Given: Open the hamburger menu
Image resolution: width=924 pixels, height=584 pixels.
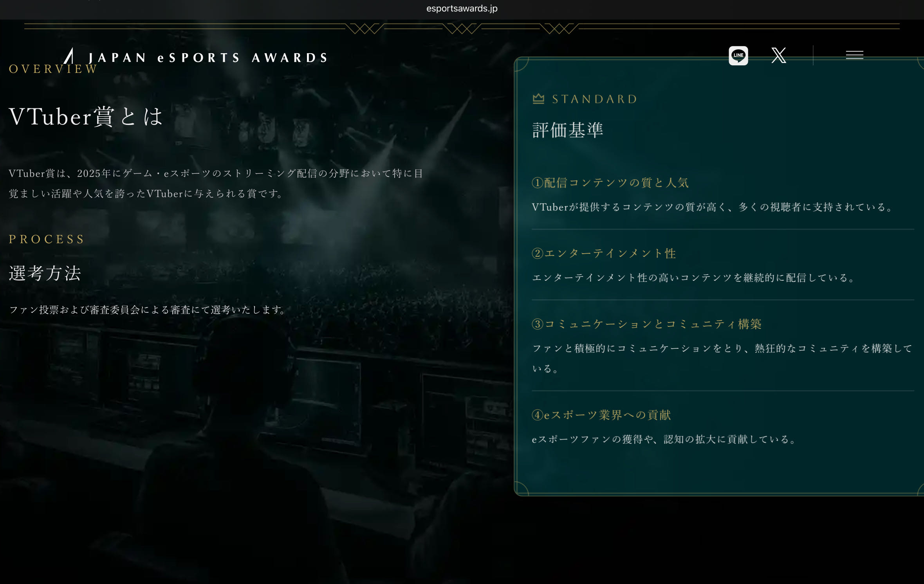Looking at the screenshot, I should [x=854, y=55].
